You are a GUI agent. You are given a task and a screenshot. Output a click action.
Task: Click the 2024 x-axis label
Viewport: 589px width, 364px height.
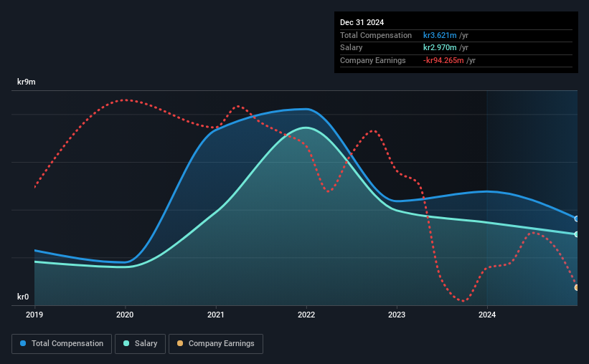[x=487, y=315]
